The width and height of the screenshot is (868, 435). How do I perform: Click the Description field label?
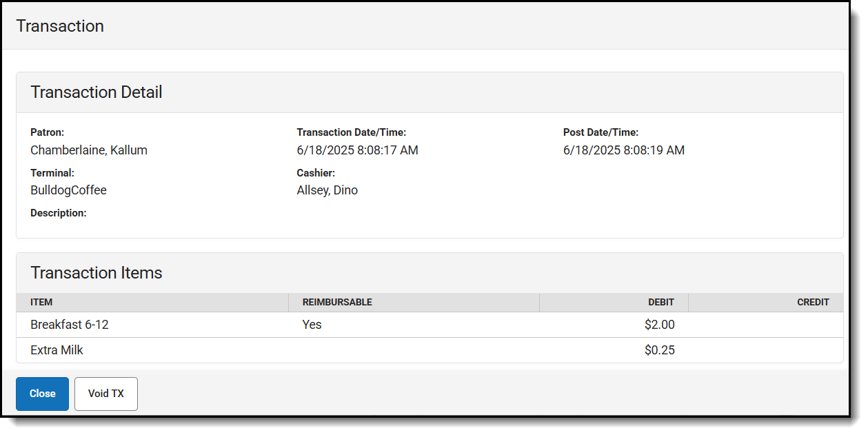(59, 213)
